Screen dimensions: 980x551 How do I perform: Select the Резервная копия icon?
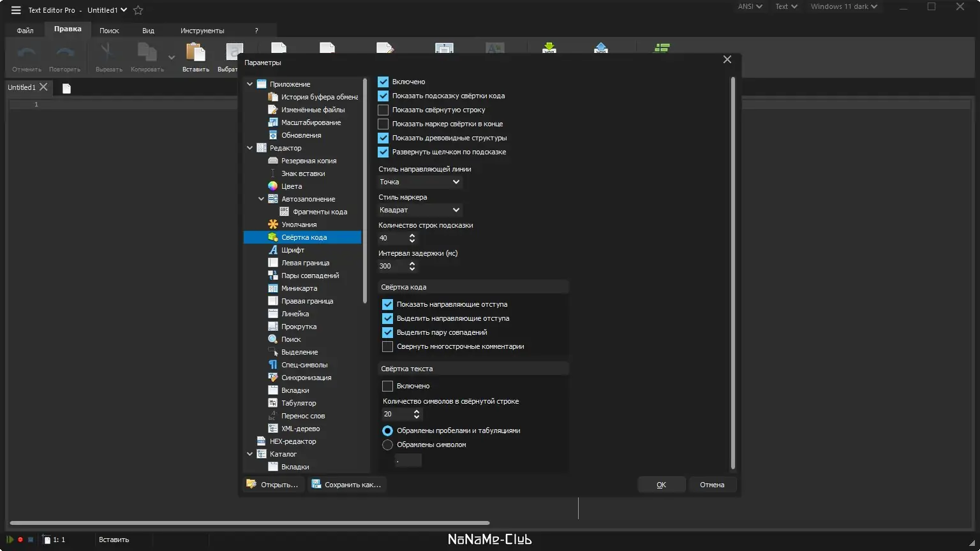click(273, 161)
